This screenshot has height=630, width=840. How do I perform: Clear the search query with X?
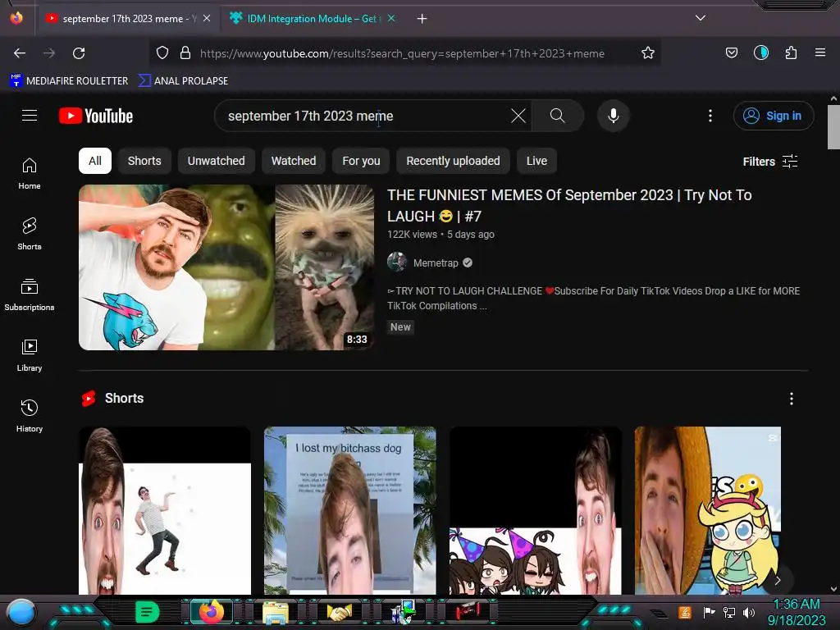click(518, 116)
